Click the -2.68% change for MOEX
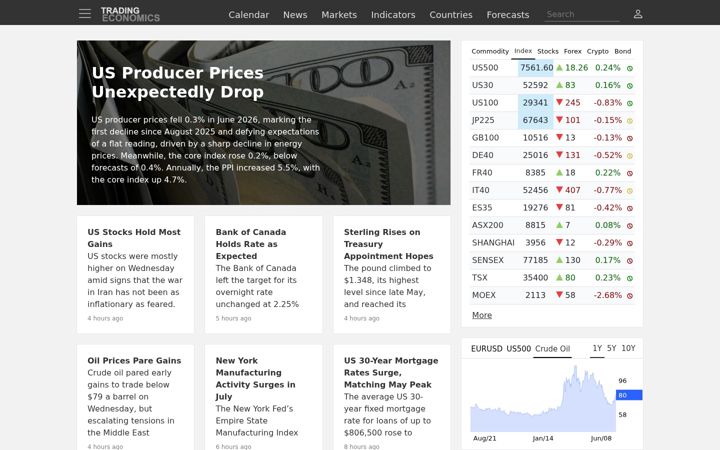The height and width of the screenshot is (450, 720). (608, 295)
